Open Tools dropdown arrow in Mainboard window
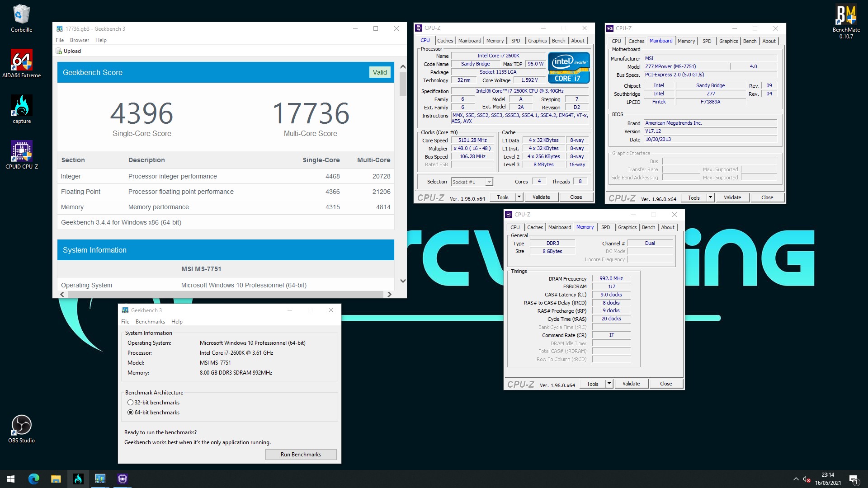The height and width of the screenshot is (488, 868). pyautogui.click(x=710, y=197)
